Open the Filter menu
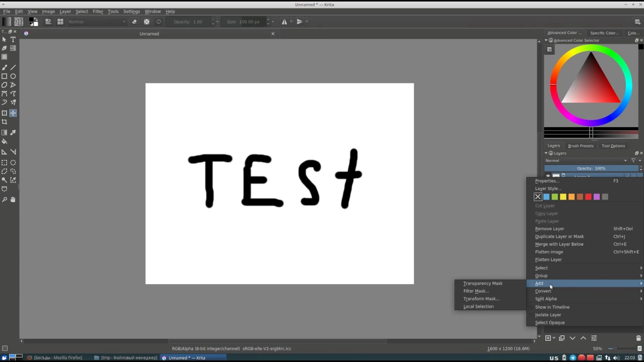Viewport: 644px width, 362px height. click(x=98, y=11)
